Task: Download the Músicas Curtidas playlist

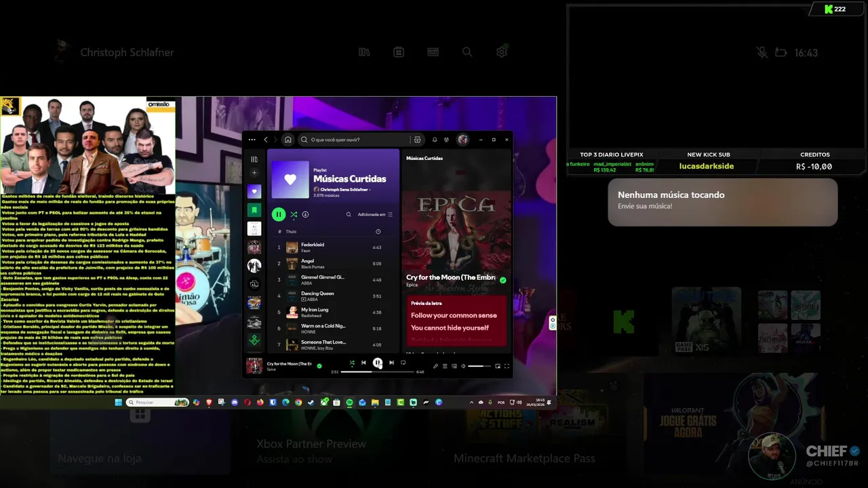Action: tap(305, 214)
